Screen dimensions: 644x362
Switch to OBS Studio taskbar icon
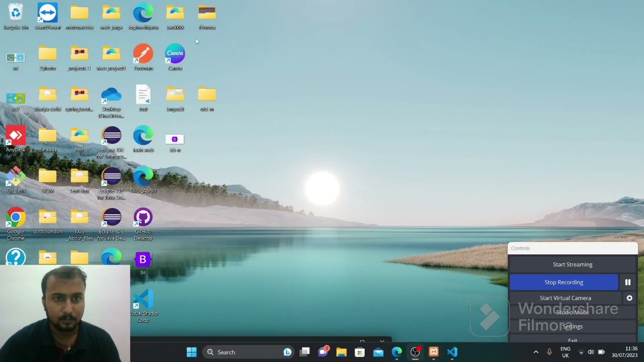tap(415, 352)
